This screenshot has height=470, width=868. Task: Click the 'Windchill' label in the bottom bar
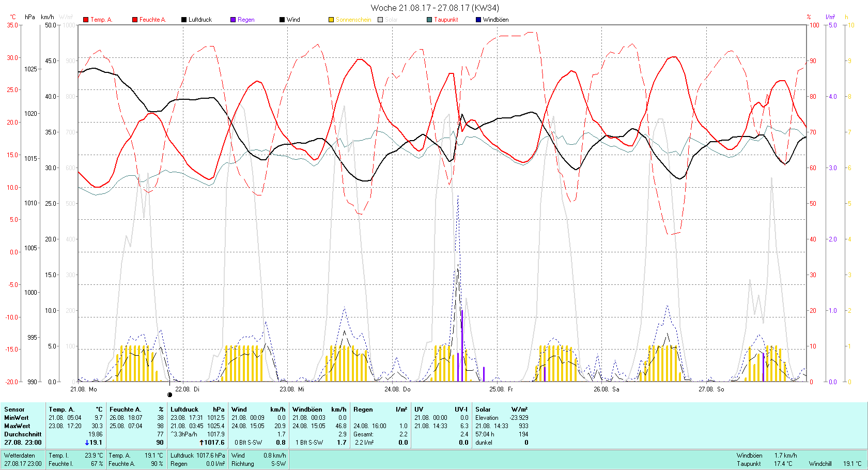[820, 464]
